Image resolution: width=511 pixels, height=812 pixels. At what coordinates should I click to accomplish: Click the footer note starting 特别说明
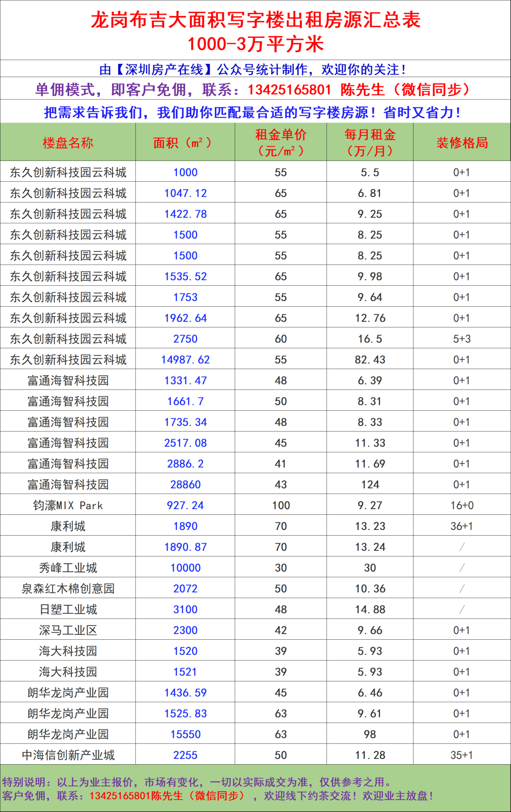point(196,782)
